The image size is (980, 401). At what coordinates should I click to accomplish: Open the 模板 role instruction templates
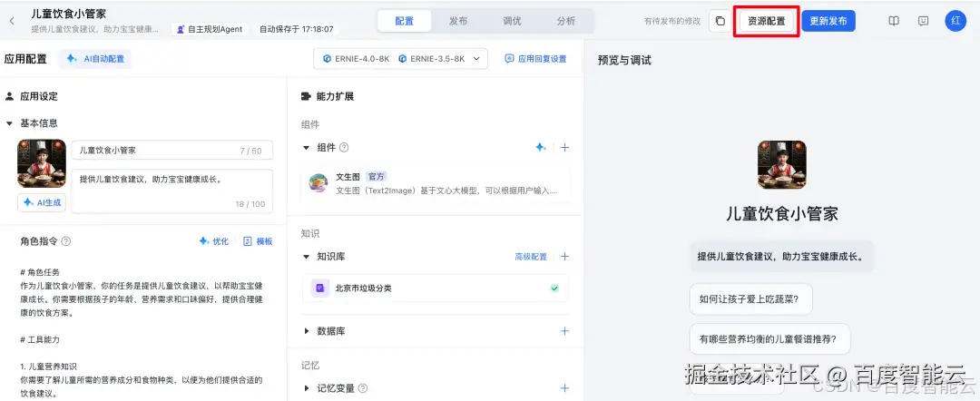click(258, 241)
